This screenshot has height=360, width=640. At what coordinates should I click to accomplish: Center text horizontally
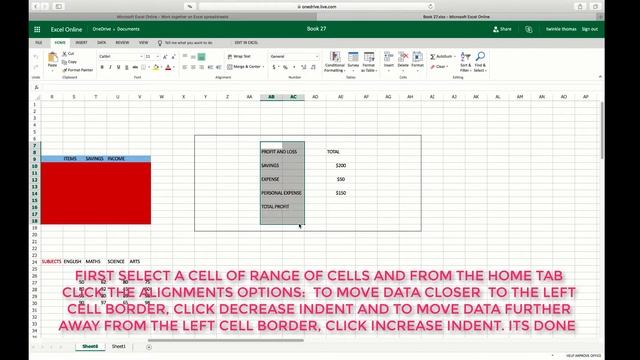point(193,67)
